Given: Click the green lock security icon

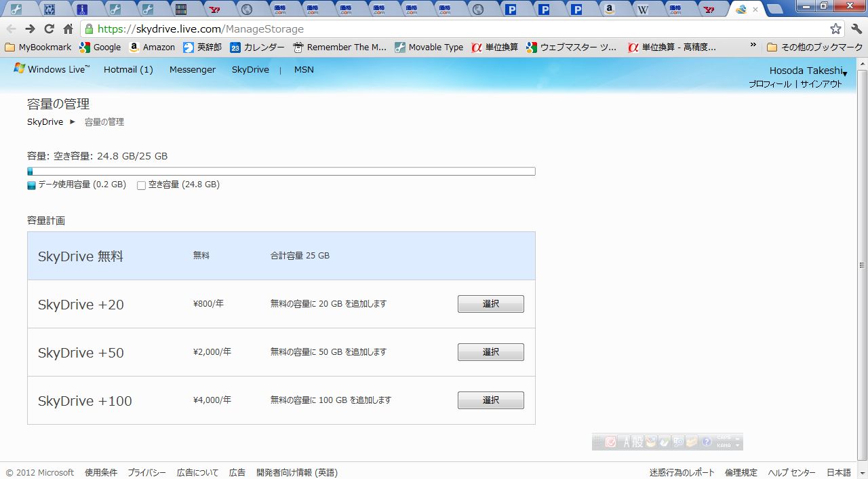Looking at the screenshot, I should (89, 29).
